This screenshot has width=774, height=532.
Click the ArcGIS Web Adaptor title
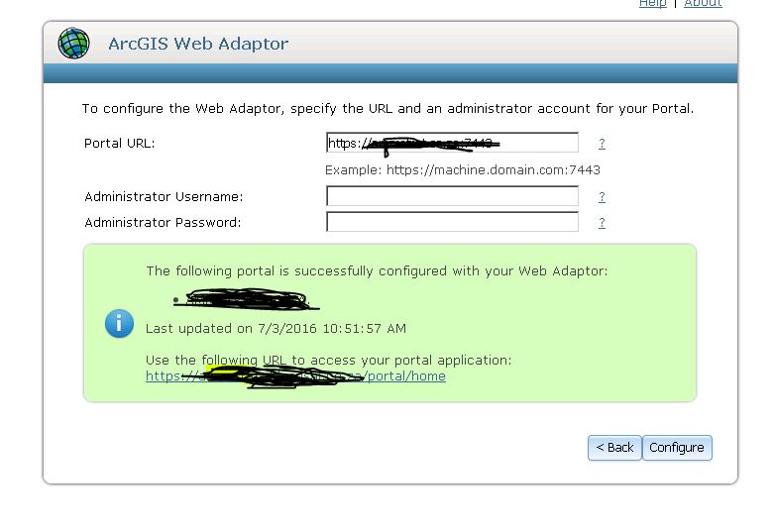pos(198,44)
